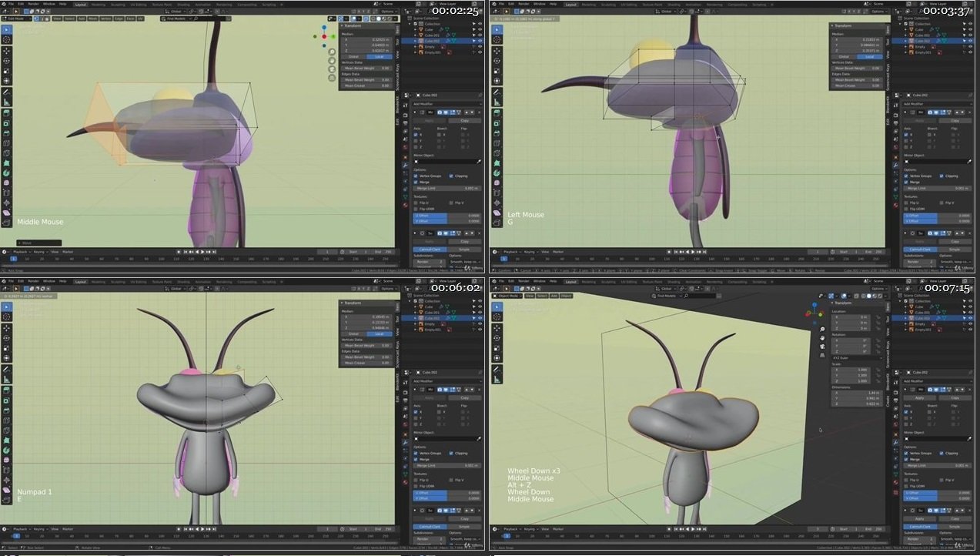Open Object menu in 00:07:15 frame

(566, 296)
